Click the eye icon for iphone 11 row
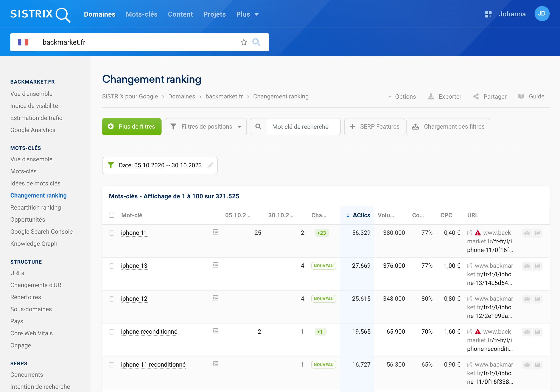 point(527,233)
